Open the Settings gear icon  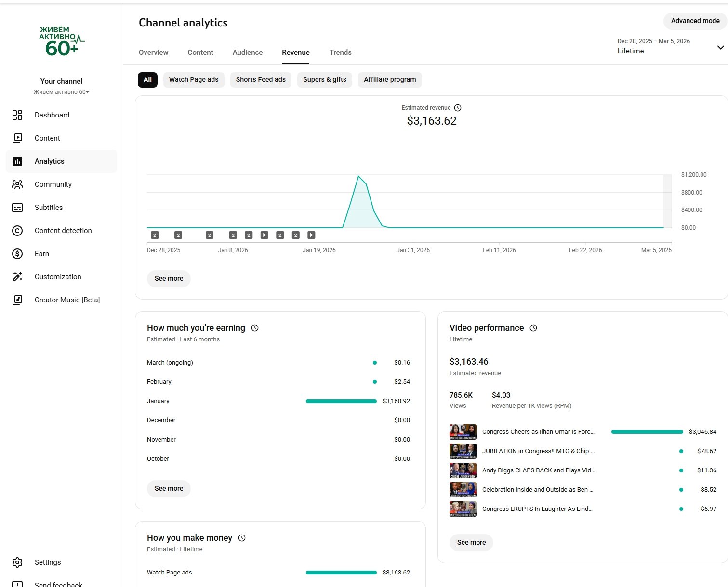[x=17, y=562]
